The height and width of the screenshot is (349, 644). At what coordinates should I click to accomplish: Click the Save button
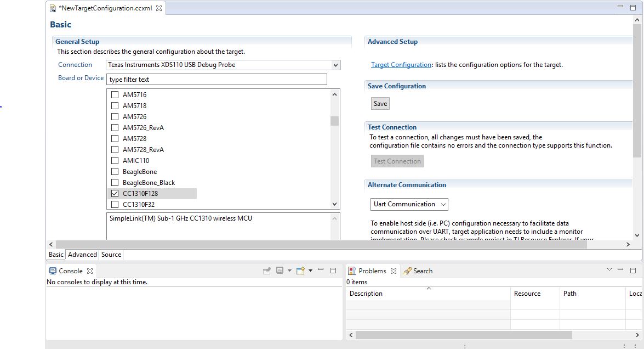click(380, 104)
